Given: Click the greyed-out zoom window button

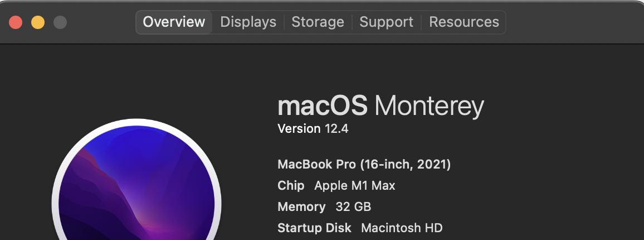Looking at the screenshot, I should (60, 22).
